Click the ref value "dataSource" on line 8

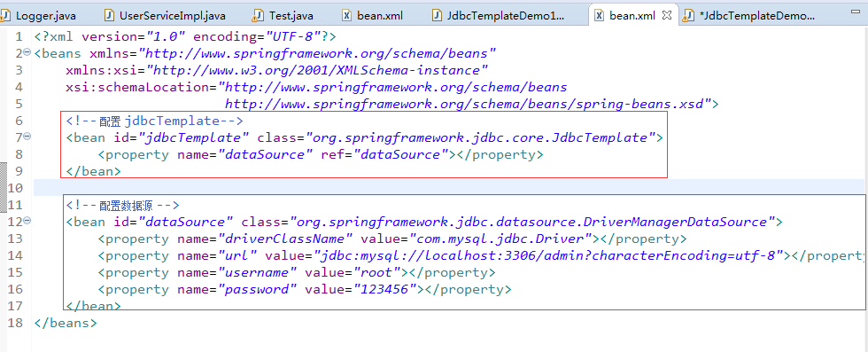[x=401, y=154]
